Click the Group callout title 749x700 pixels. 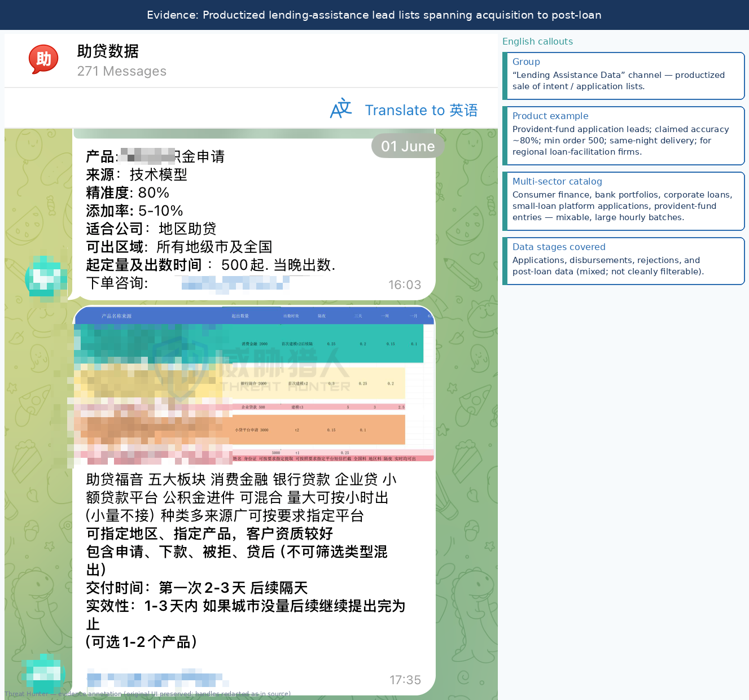point(526,62)
